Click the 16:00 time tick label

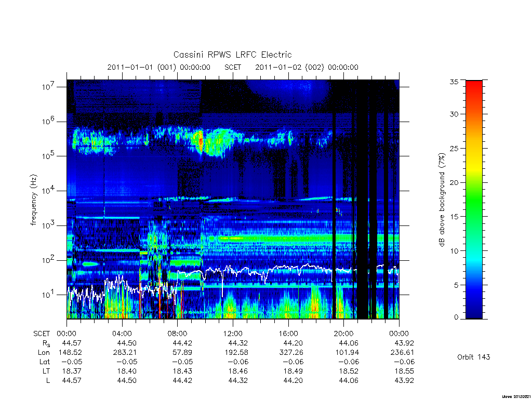288,334
